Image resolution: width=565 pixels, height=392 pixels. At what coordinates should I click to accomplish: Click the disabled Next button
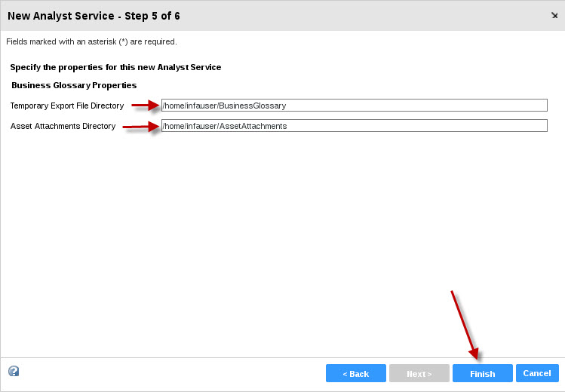419,373
